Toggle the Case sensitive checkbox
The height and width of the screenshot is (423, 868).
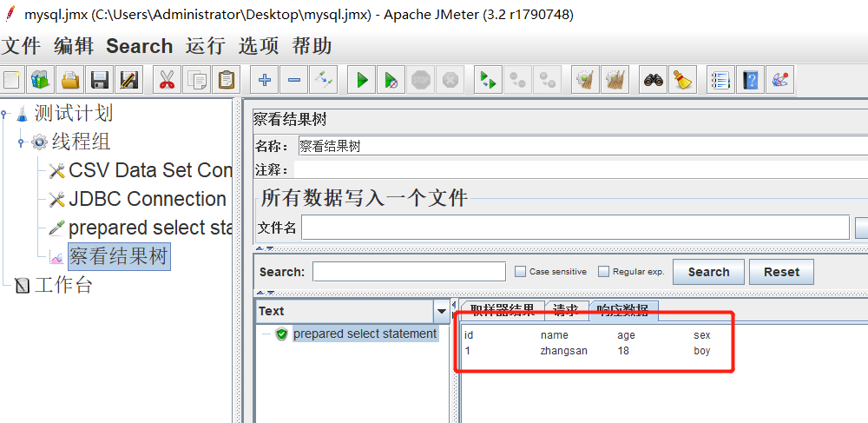point(520,271)
